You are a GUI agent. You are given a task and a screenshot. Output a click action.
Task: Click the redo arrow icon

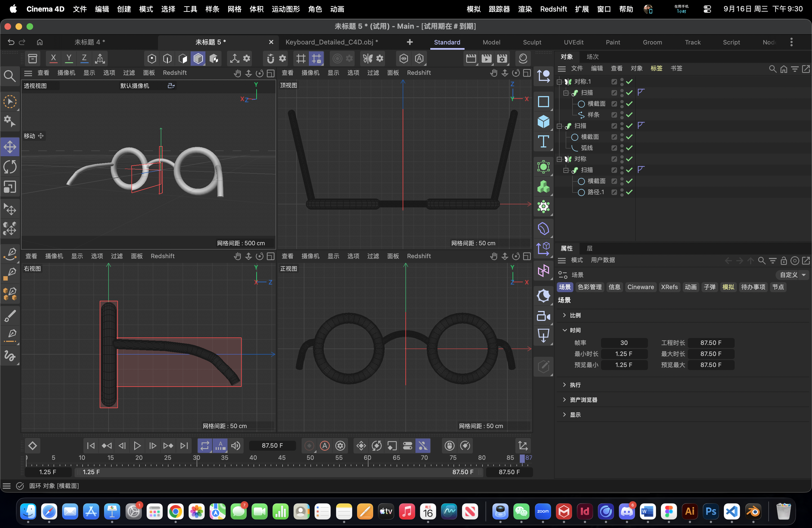click(22, 42)
